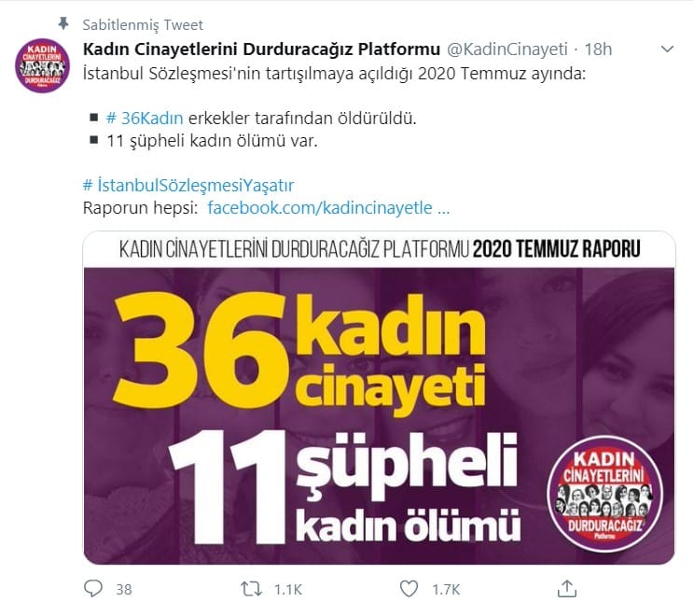Click the reply speech bubble icon
This screenshot has width=694, height=616.
point(93,589)
